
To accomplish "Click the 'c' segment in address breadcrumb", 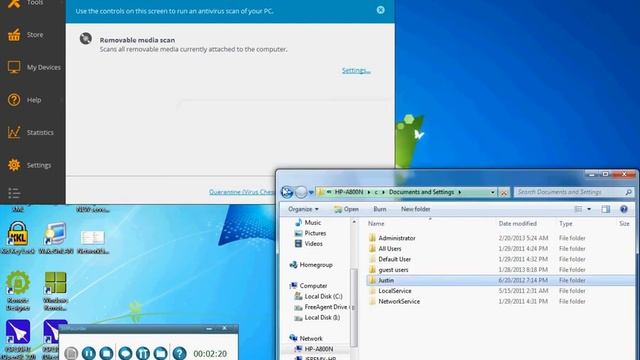I will point(376,192).
